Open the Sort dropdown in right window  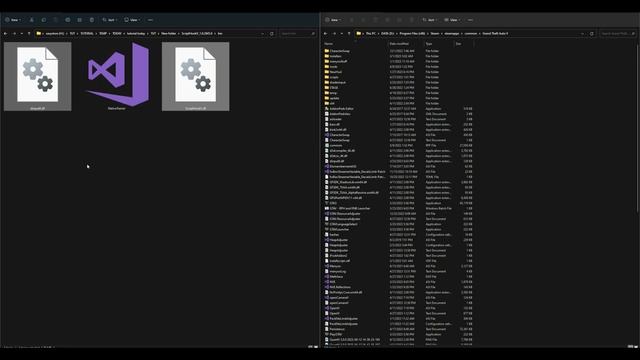[x=430, y=20]
